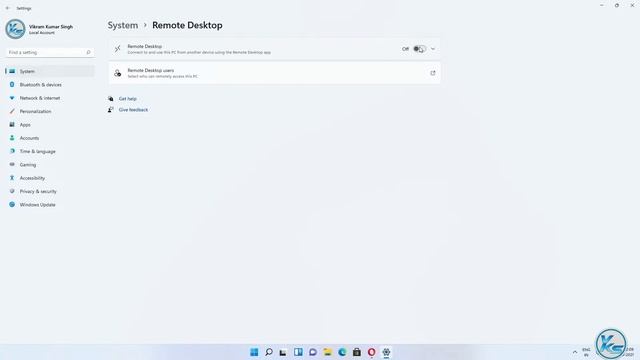Open Widgets on the taskbar

coord(298,352)
